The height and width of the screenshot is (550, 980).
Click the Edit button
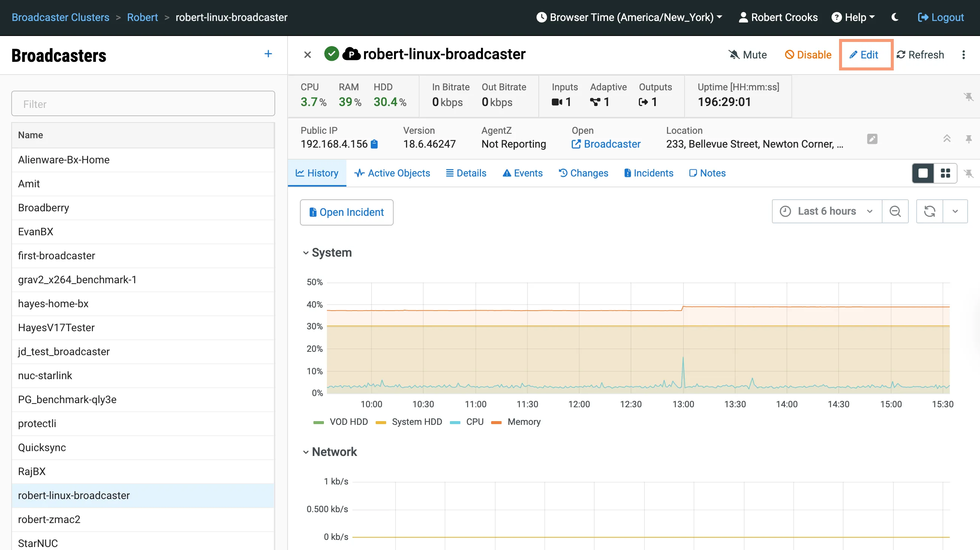(x=864, y=55)
